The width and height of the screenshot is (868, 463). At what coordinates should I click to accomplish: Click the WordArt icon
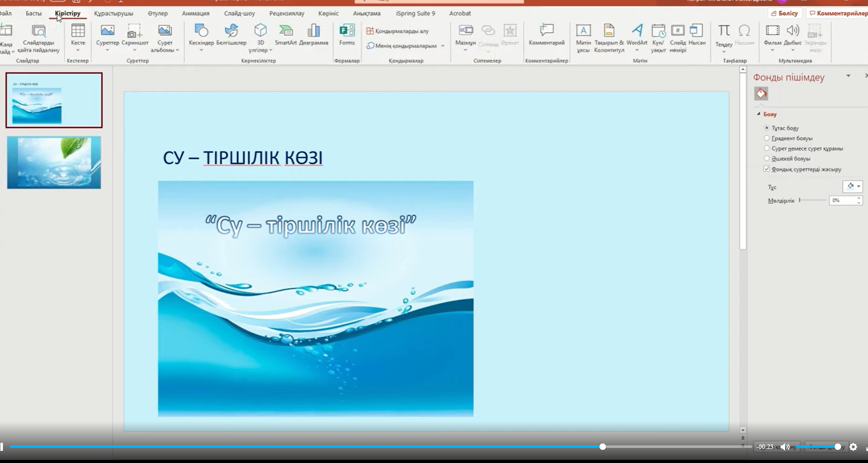click(637, 35)
